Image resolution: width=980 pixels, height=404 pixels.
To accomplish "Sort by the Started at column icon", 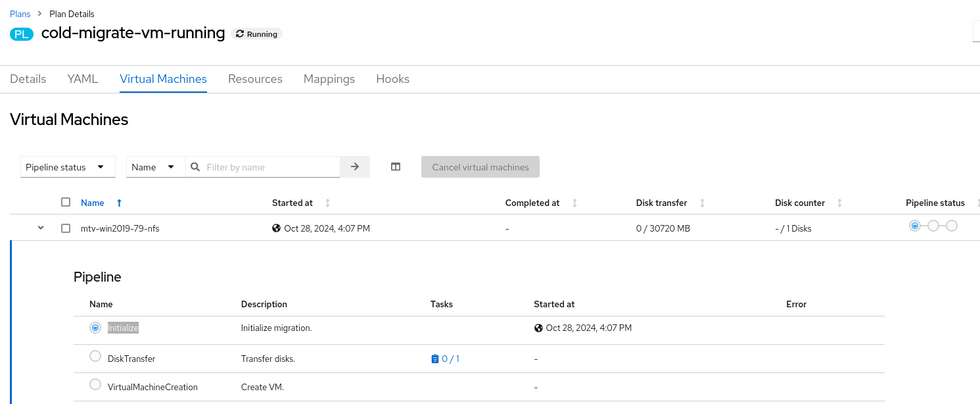I will [327, 203].
